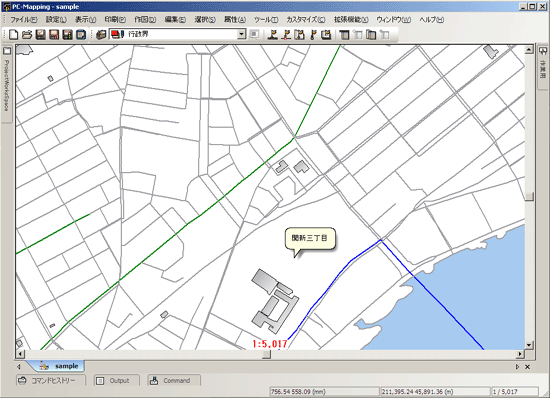The height and width of the screenshot is (398, 550).
Task: Click first pin tool icon after separator
Action: (x=273, y=34)
